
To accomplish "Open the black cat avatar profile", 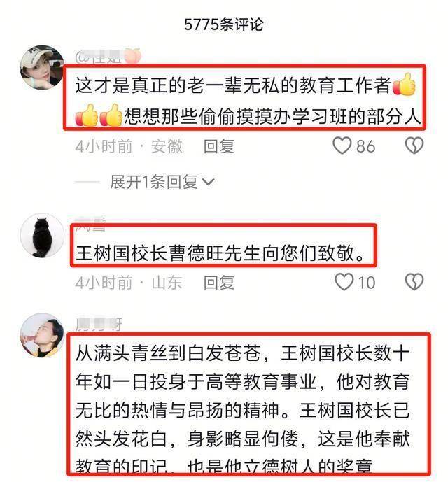I will [x=42, y=236].
